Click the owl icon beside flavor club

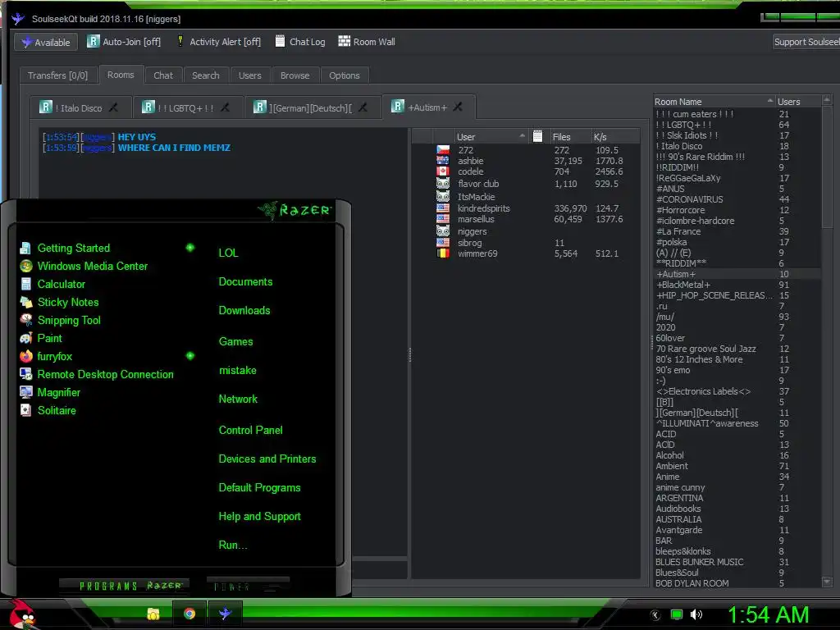442,184
